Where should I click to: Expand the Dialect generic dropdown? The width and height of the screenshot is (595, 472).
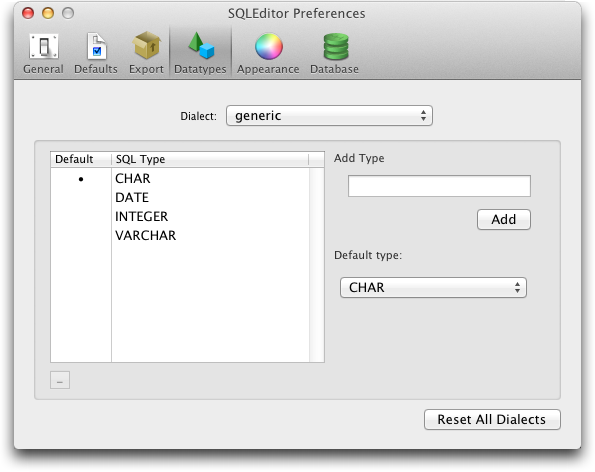click(x=329, y=115)
